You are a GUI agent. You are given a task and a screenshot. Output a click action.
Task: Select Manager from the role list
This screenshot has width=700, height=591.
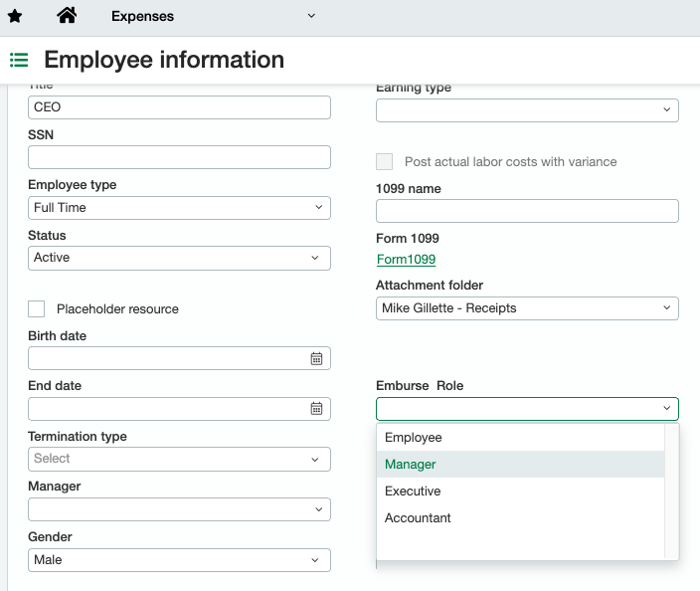click(x=521, y=464)
